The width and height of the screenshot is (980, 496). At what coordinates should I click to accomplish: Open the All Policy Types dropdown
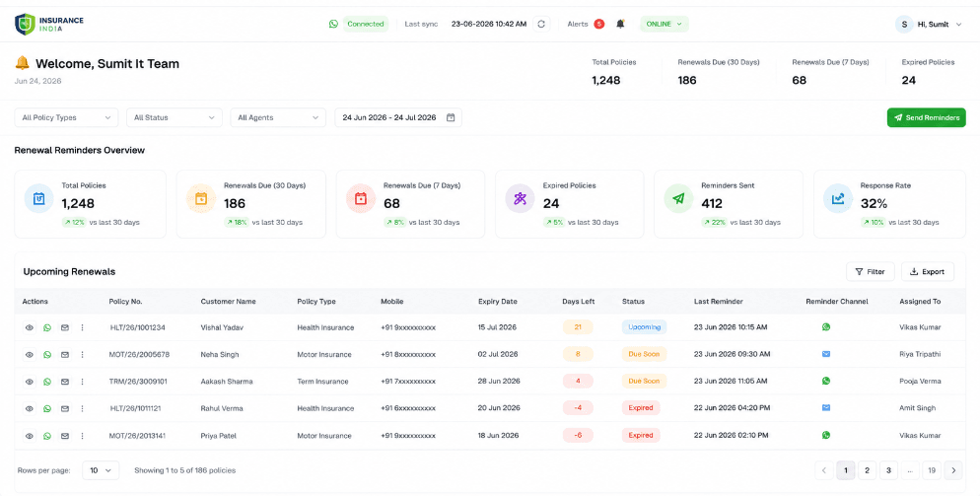pos(66,117)
